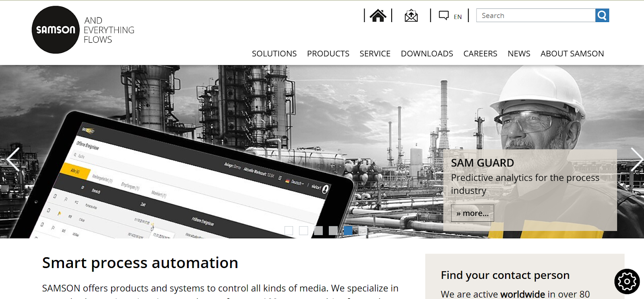Open the CAREERS menu
This screenshot has height=299, width=644.
pyautogui.click(x=480, y=53)
